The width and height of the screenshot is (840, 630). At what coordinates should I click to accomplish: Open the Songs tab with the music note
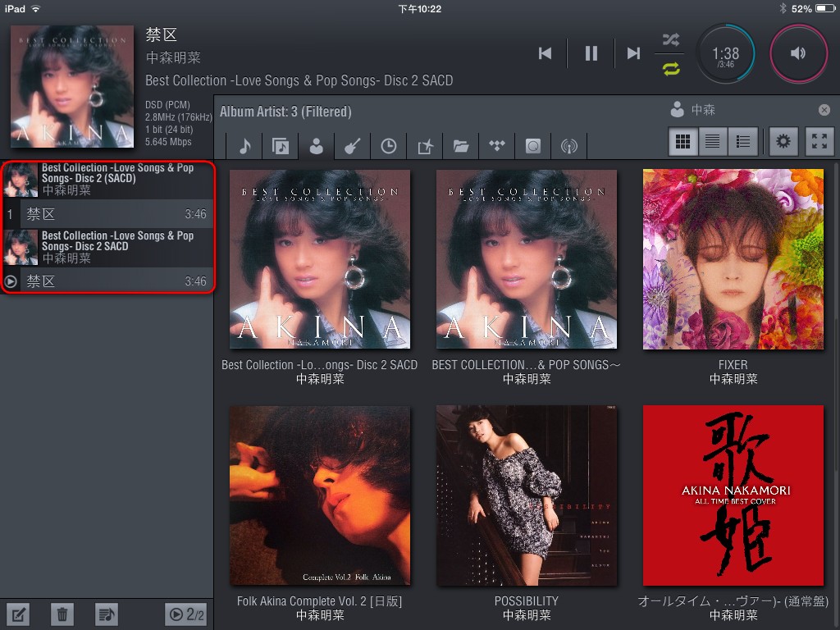pyautogui.click(x=244, y=146)
